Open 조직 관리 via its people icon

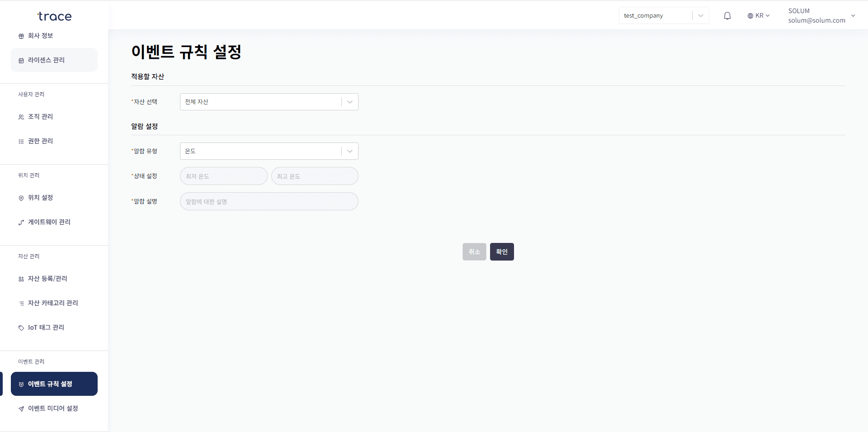(x=21, y=117)
